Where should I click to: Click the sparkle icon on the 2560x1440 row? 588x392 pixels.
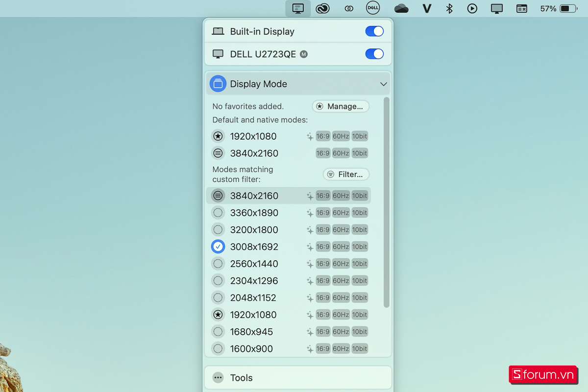pyautogui.click(x=310, y=264)
